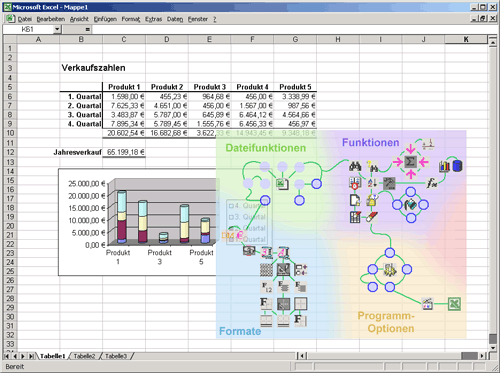Click the eraser icon
The image size is (500, 373).
pyautogui.click(x=372, y=217)
